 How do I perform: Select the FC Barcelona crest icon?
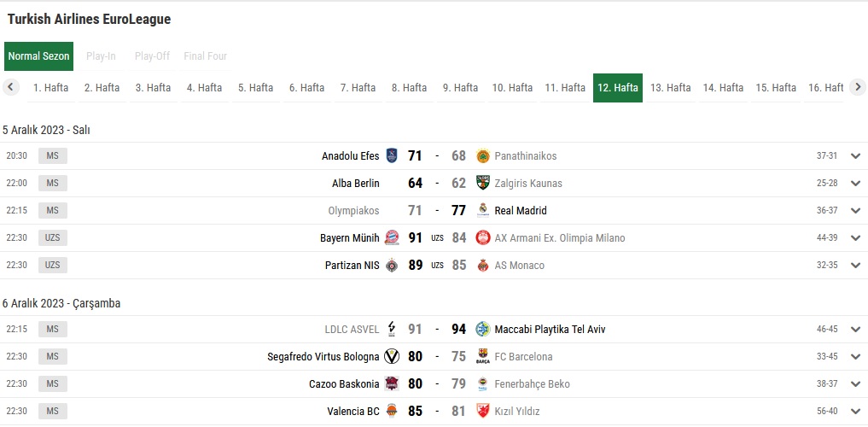point(483,356)
